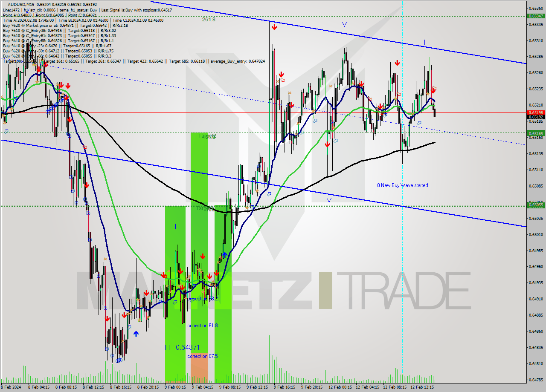Click the '12 Feb 12:15' time axis label
Viewport: 546px width, 392px height.
(422, 387)
